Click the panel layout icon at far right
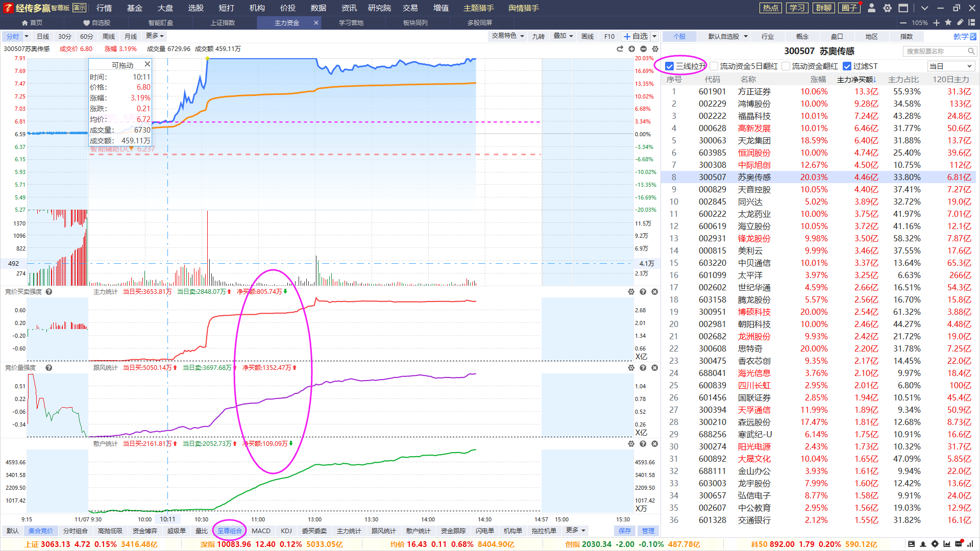 (x=972, y=22)
